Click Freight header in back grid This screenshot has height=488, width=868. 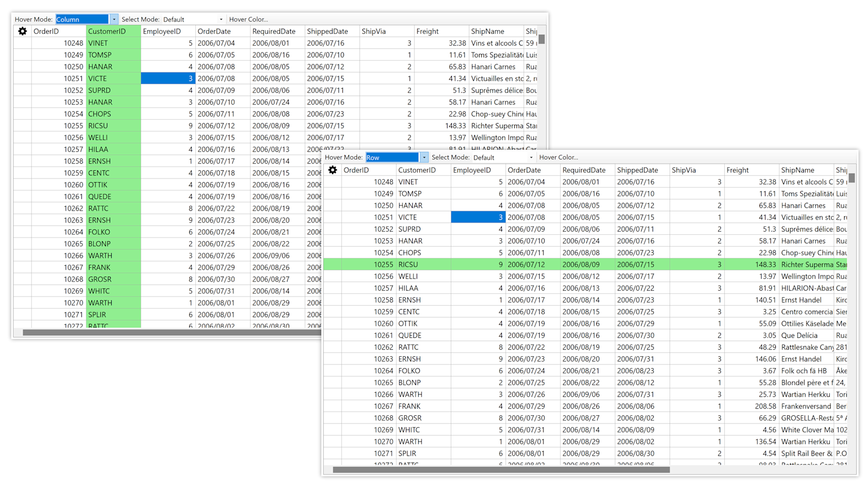pyautogui.click(x=442, y=31)
